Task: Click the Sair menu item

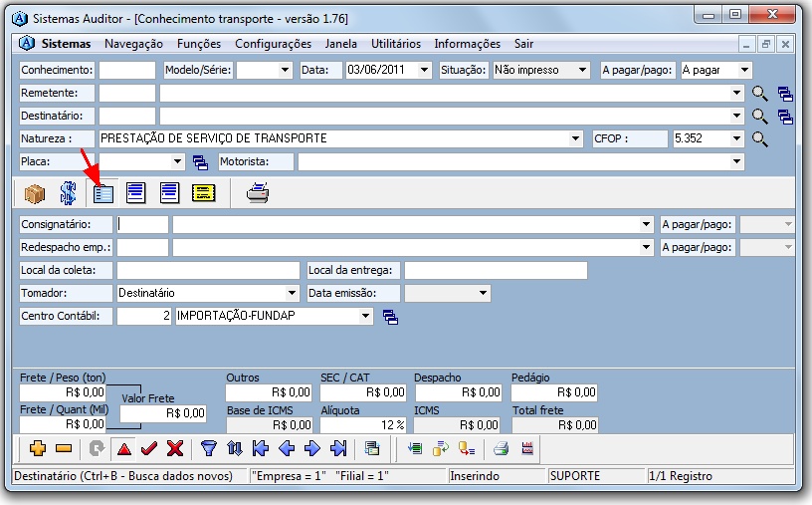Action: (x=523, y=44)
